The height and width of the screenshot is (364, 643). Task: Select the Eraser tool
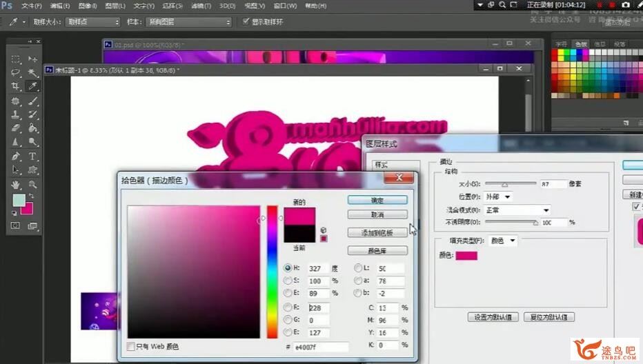click(x=16, y=128)
